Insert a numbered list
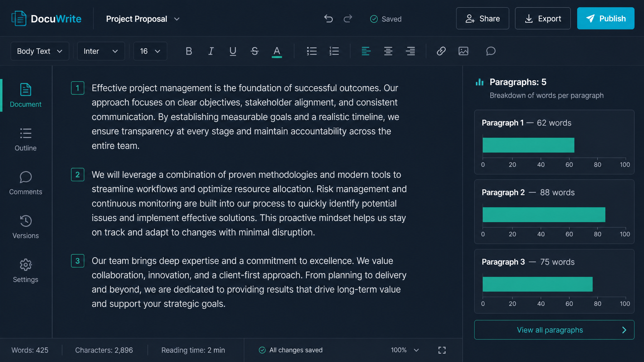The height and width of the screenshot is (362, 644). coord(334,51)
